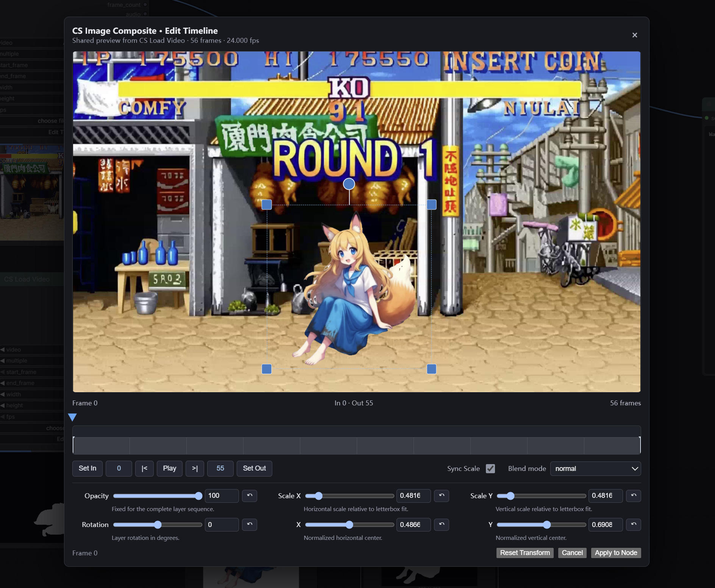Focus the In frame number field
Viewport: 715px width, 588px height.
point(119,468)
